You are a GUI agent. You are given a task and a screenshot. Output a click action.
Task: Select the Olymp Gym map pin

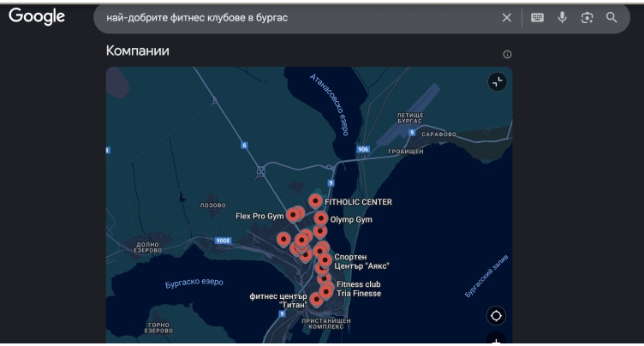click(x=321, y=218)
